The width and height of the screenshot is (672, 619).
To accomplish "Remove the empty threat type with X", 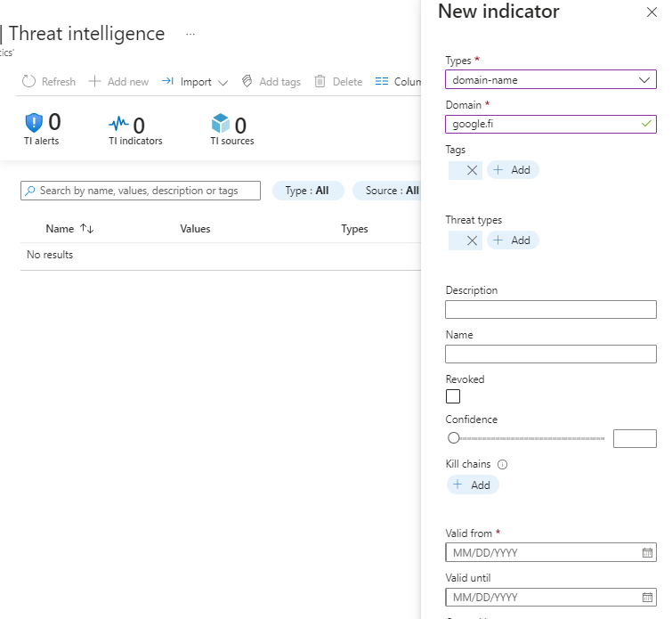I will point(472,240).
